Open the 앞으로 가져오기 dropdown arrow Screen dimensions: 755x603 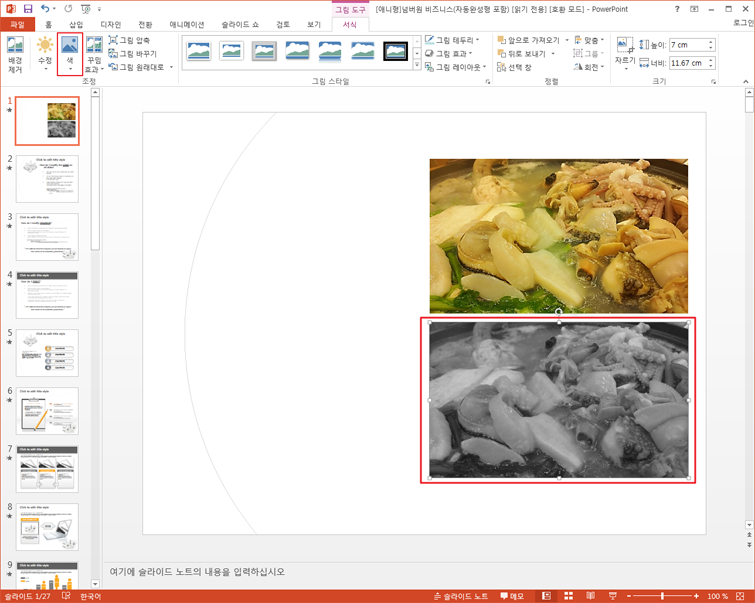pos(567,40)
